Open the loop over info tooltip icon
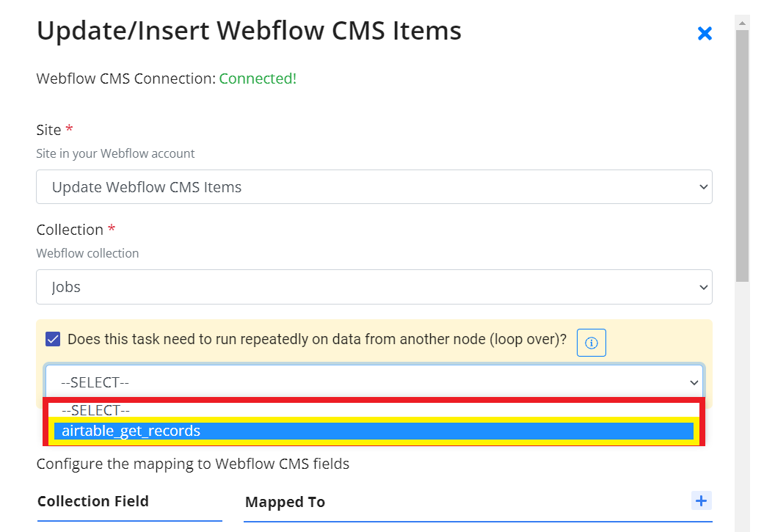Screen dimensions: 764x532 point(591,343)
